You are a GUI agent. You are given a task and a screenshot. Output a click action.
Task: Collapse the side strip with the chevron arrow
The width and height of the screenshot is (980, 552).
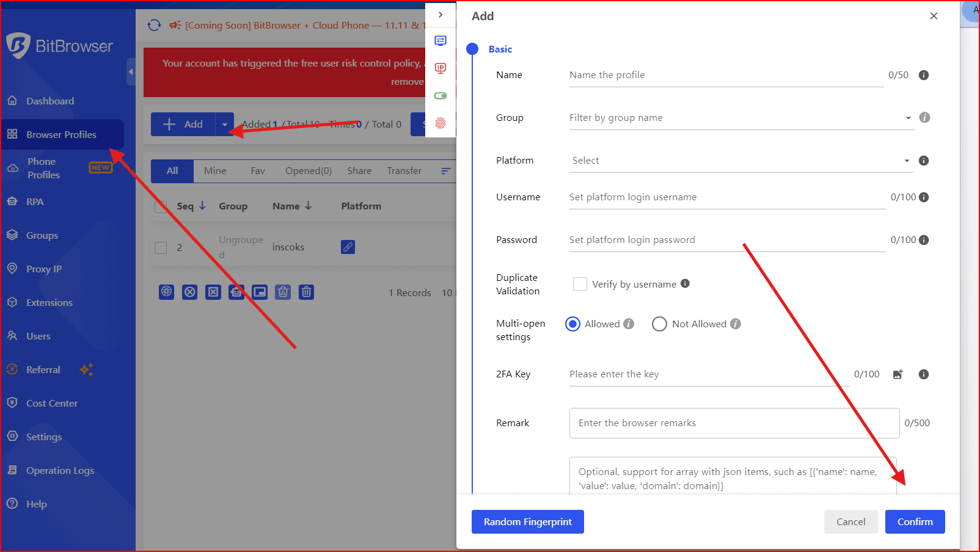(x=441, y=15)
